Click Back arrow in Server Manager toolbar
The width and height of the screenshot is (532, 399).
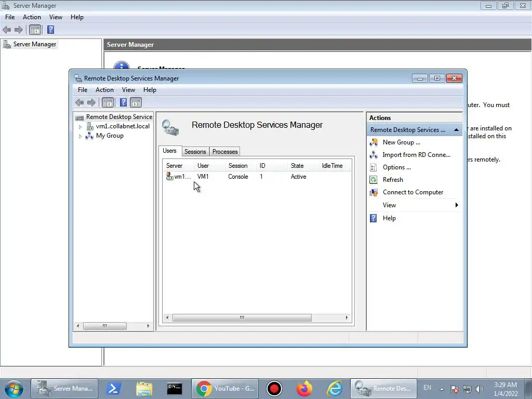point(7,30)
